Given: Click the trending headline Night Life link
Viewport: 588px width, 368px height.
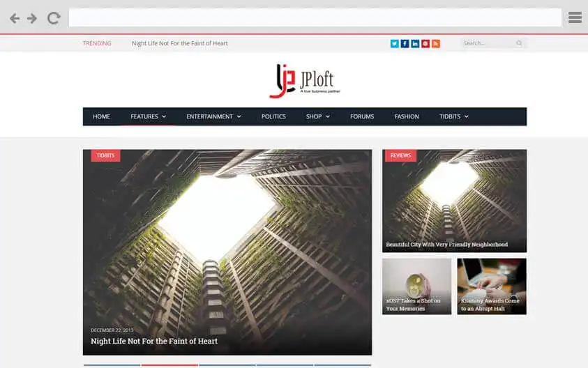Looking at the screenshot, I should [x=180, y=43].
